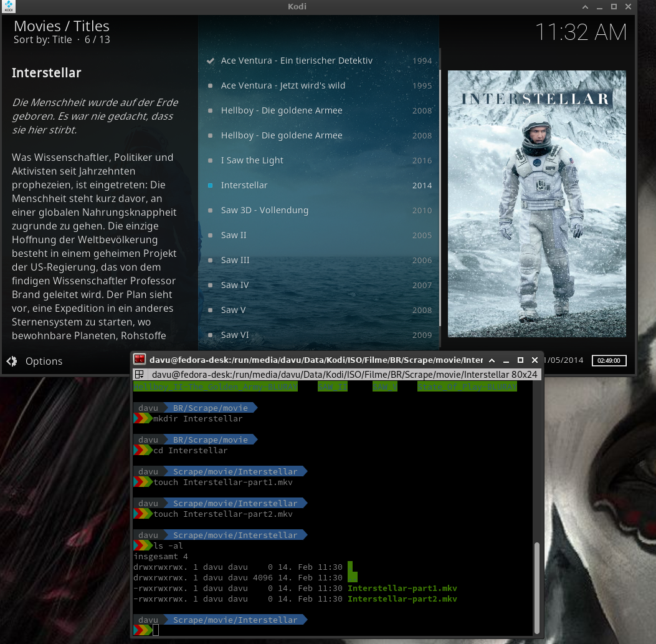Click the Kodi movie list scrollbar

pos(440,197)
